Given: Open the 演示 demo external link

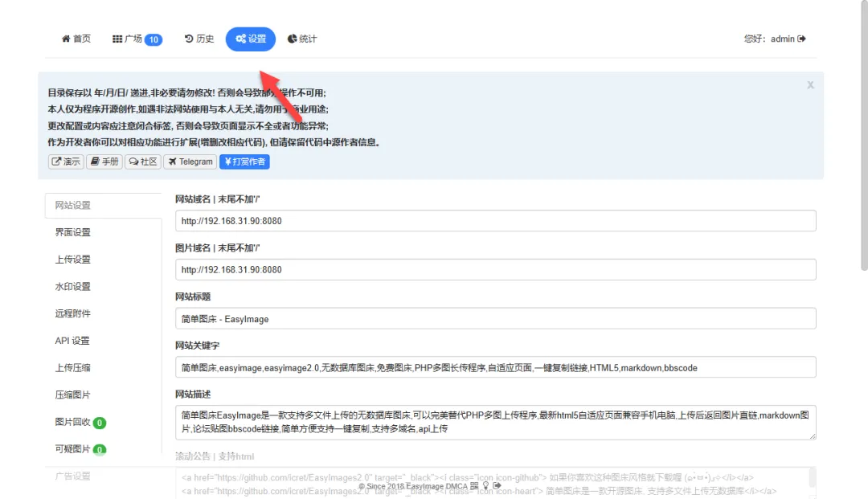Looking at the screenshot, I should pyautogui.click(x=66, y=162).
